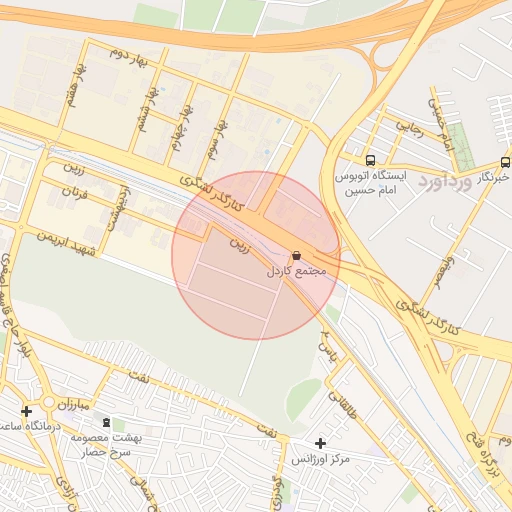Select the شهید ابریمن street label
The image size is (512, 512).
coord(66,243)
